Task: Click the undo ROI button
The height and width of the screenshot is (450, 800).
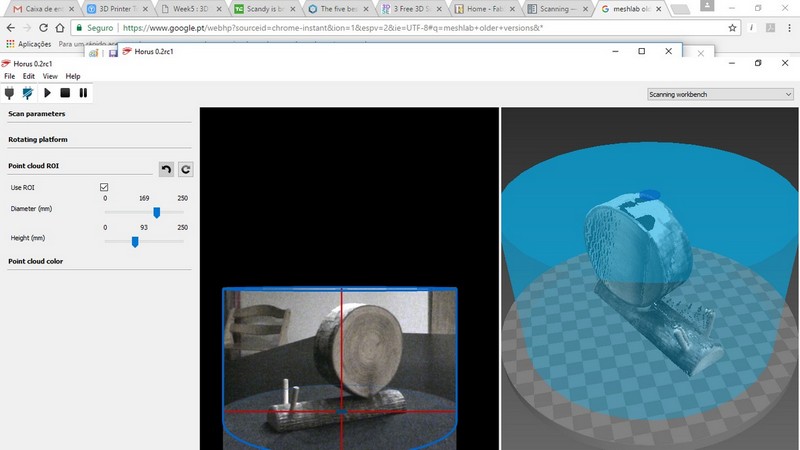Action: [166, 169]
